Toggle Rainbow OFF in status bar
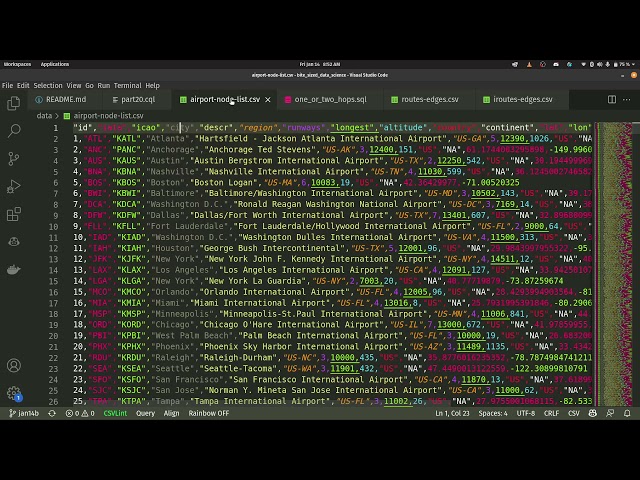Viewport: 640px width, 480px height. pos(208,413)
